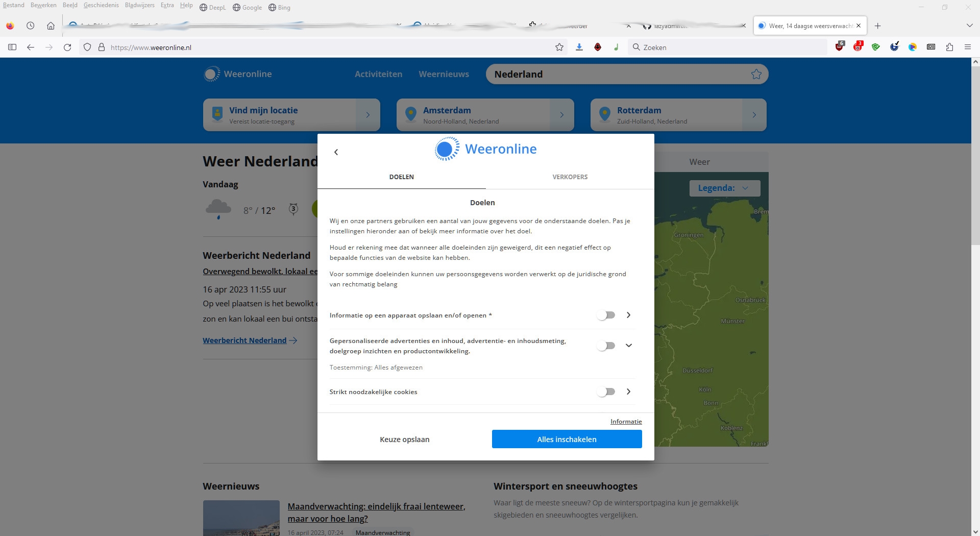Open the red extension icon with badge 3
The height and width of the screenshot is (536, 980).
[858, 46]
